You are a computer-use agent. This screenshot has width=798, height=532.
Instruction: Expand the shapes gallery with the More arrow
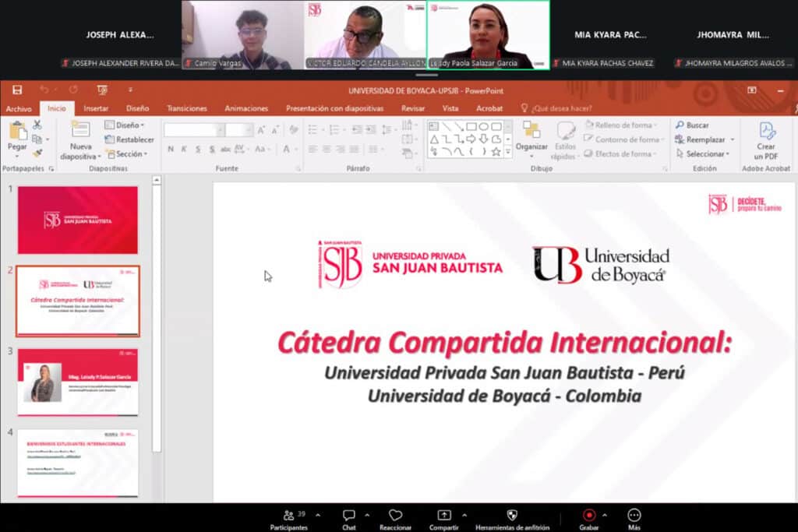tap(508, 150)
